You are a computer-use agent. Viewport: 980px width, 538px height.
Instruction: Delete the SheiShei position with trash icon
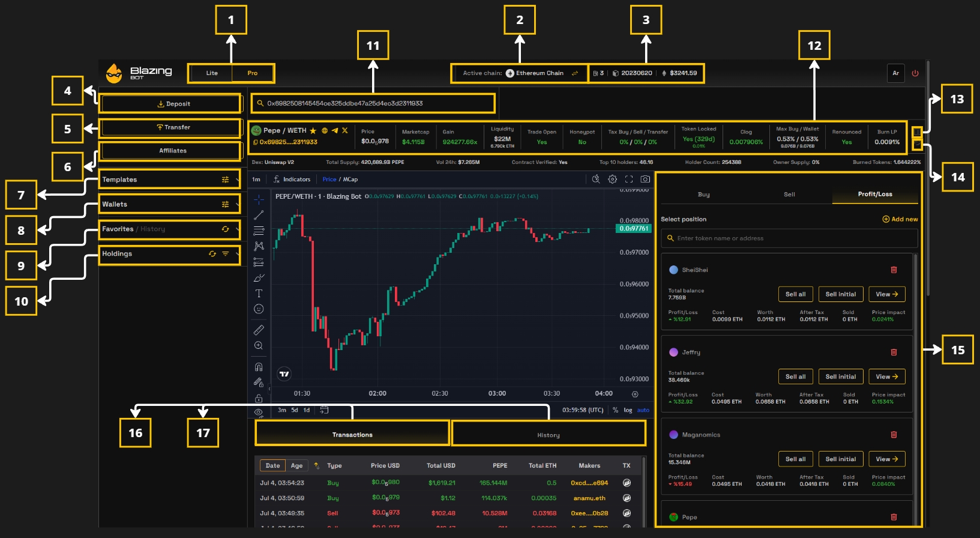click(894, 270)
